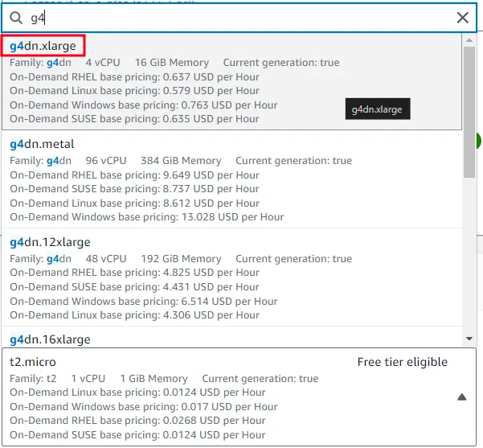Click the 96 vCPU text for g4dn.metal
Viewport: 483px width, 448px height.
(106, 161)
